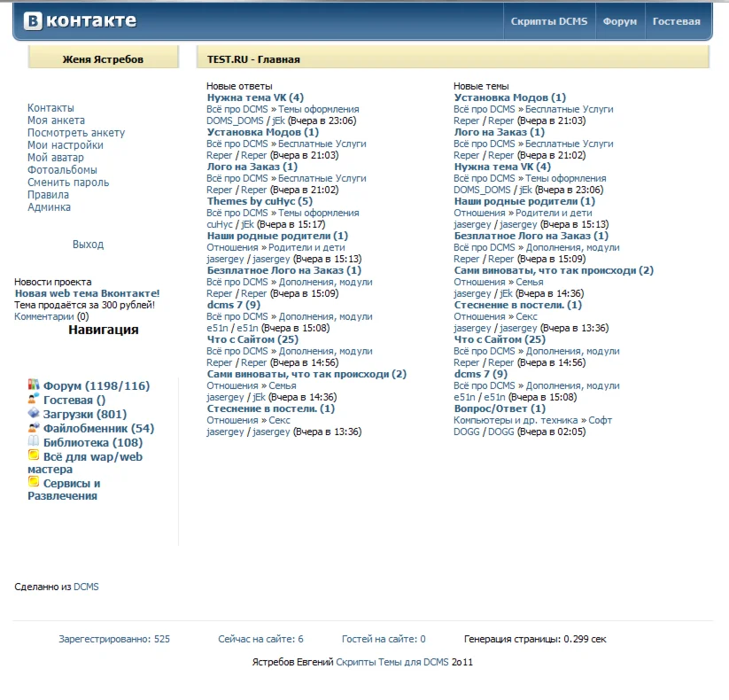Image resolution: width=729 pixels, height=700 pixels.
Task: Click the Всё для wap/web мастера icon
Action: click(34, 455)
